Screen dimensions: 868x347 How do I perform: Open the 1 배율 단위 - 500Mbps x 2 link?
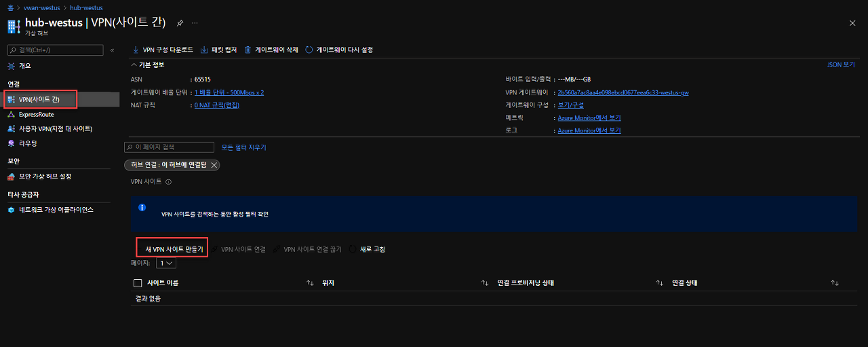pyautogui.click(x=229, y=92)
